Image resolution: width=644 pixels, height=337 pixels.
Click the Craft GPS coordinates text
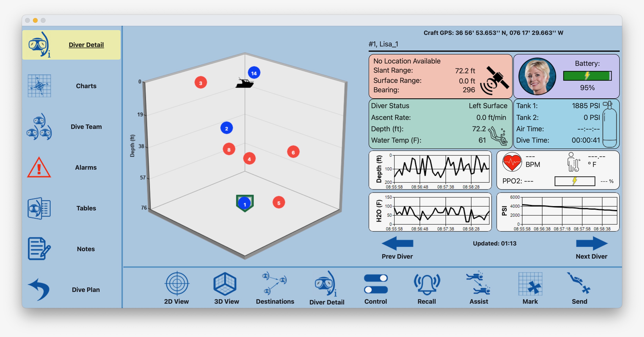493,33
